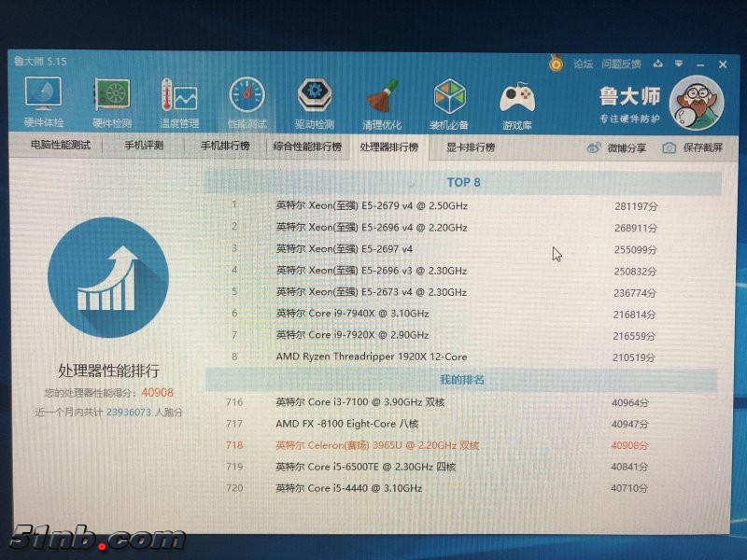Select the highlighted Celeron 3965U row
This screenshot has width=747, height=560.
[461, 445]
